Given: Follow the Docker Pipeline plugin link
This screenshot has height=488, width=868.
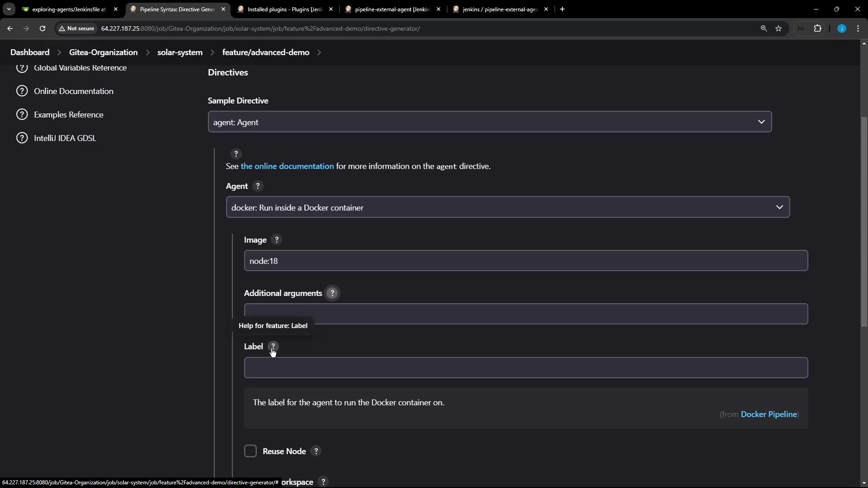Looking at the screenshot, I should [769, 414].
